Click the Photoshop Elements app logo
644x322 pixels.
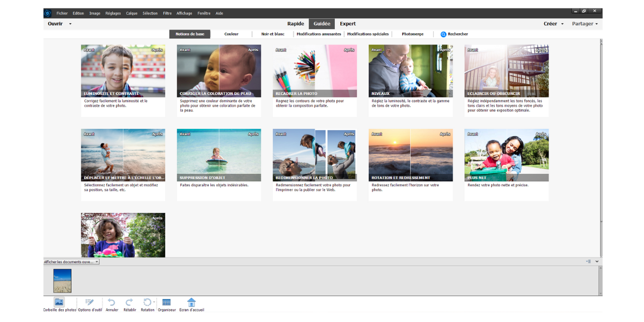pyautogui.click(x=48, y=13)
